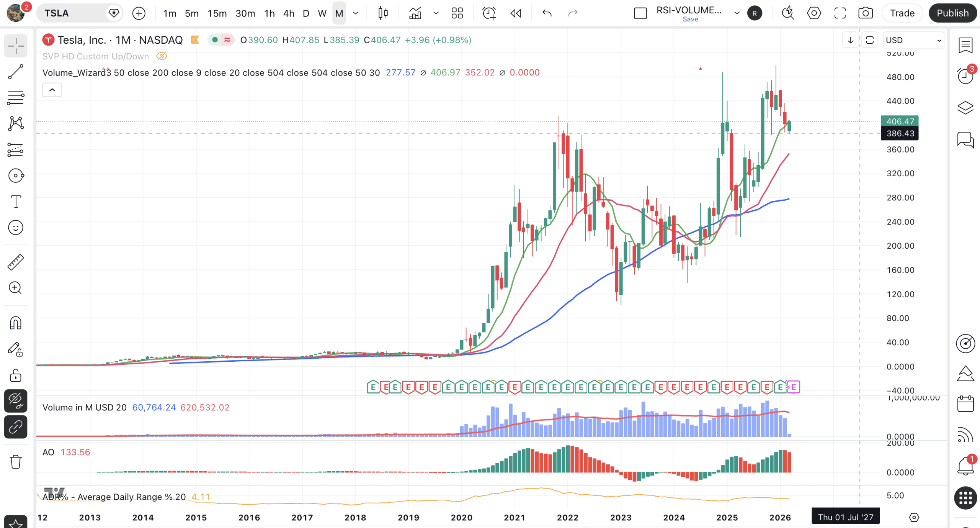
Task: Collapse the indicator legend chevron
Action: pyautogui.click(x=52, y=90)
